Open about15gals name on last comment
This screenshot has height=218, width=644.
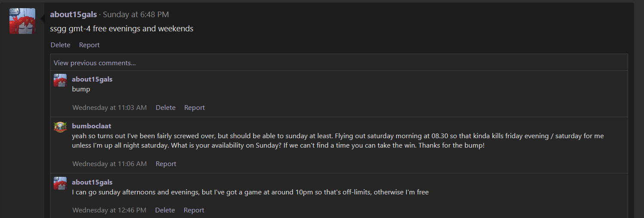click(92, 182)
